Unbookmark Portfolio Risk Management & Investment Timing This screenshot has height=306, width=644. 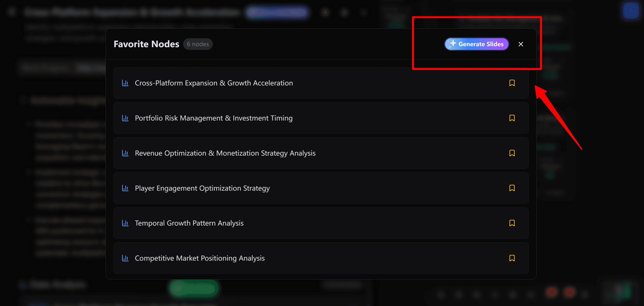click(512, 118)
